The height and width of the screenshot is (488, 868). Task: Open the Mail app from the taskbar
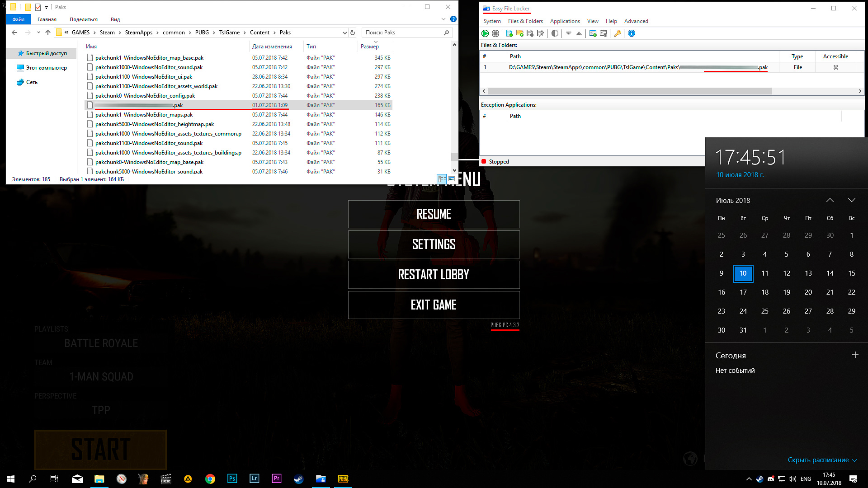pyautogui.click(x=77, y=479)
